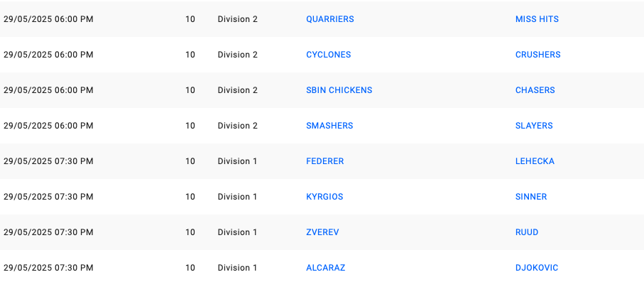Open the SMASHERS team link

click(x=329, y=126)
